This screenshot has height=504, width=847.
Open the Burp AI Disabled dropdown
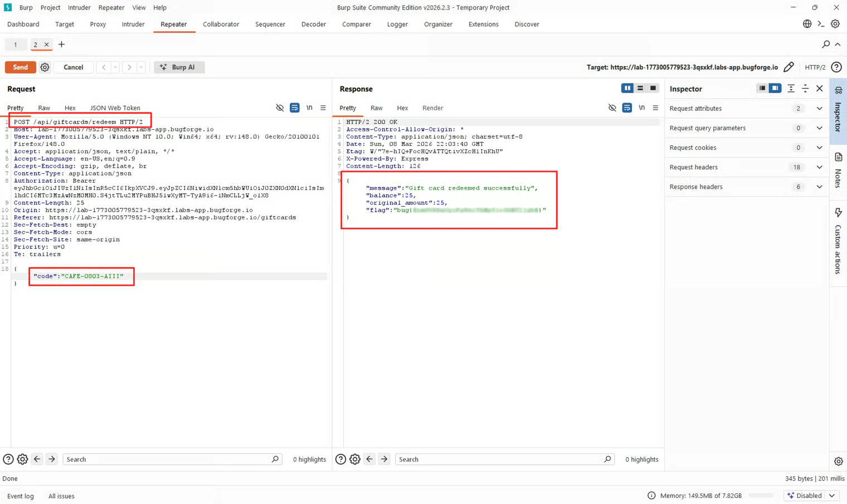tap(811, 496)
